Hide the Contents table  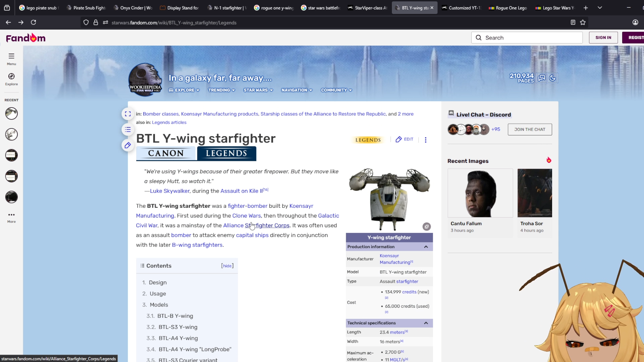click(227, 266)
